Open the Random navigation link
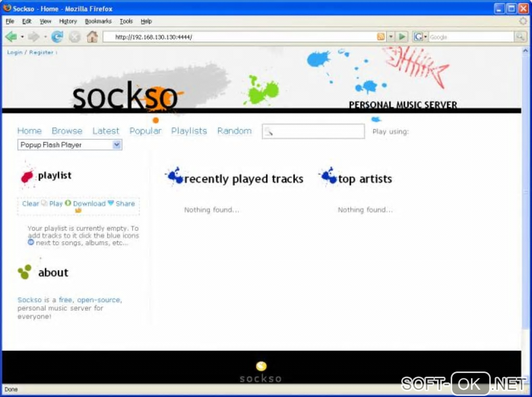The image size is (532, 397). point(235,131)
